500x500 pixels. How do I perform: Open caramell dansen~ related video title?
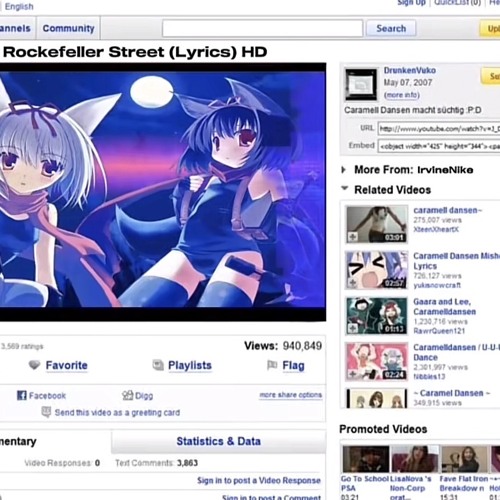coord(448,210)
